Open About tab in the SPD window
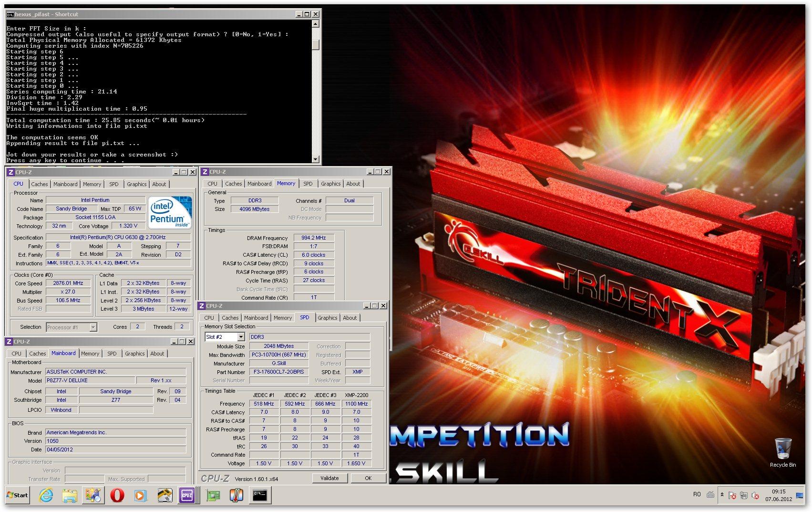This screenshot has height=512, width=812. [x=349, y=318]
